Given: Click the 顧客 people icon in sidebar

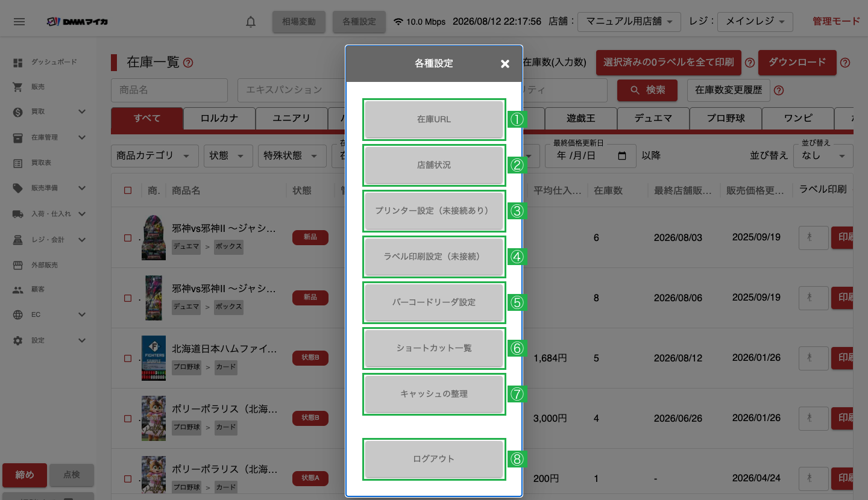Looking at the screenshot, I should pyautogui.click(x=18, y=289).
